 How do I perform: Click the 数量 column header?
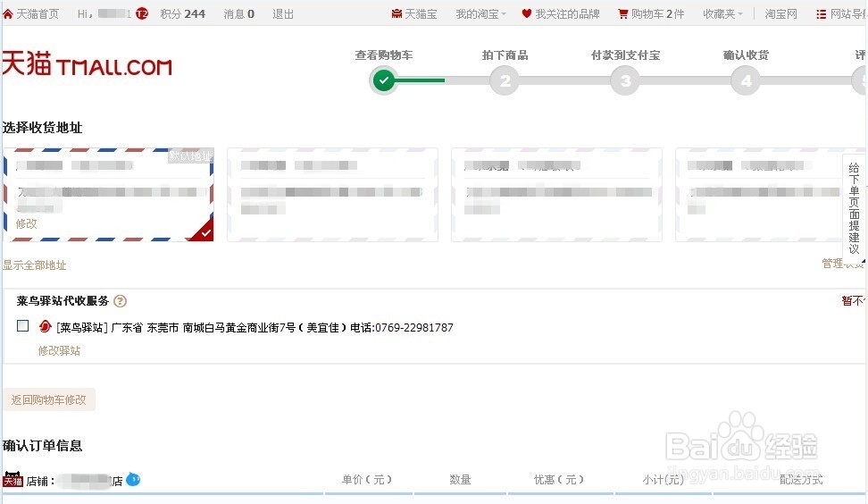460,479
